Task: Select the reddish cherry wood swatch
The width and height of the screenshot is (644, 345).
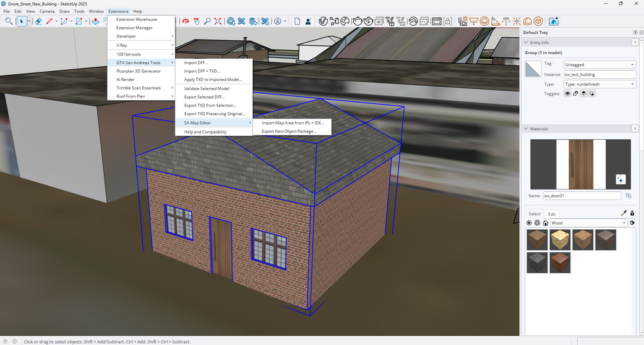Action: [x=560, y=263]
